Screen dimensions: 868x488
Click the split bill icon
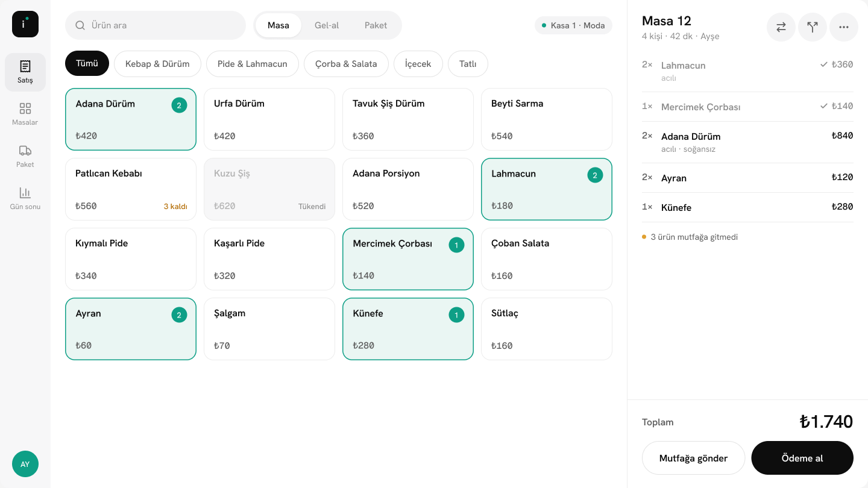click(813, 27)
